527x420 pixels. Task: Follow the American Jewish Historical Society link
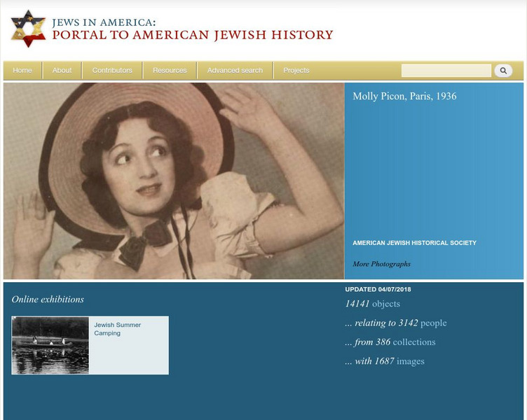point(414,243)
